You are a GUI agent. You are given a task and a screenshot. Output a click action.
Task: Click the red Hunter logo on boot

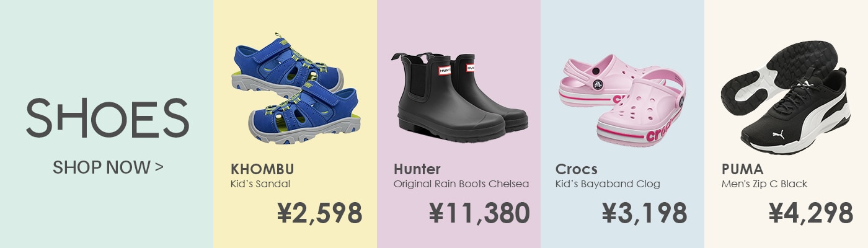445,70
